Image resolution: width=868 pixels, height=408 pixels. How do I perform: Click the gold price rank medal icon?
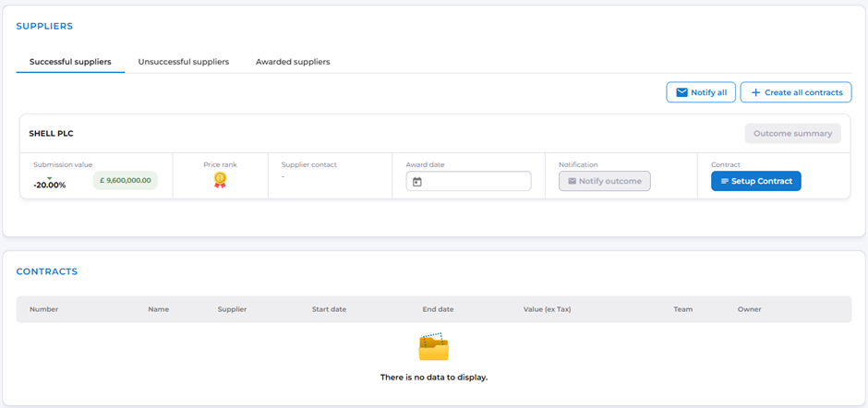pos(220,180)
